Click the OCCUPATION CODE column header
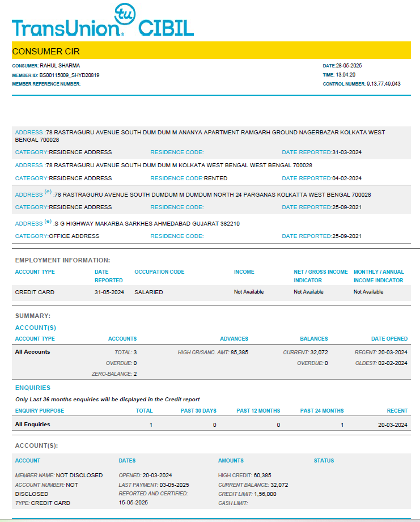 (x=159, y=272)
